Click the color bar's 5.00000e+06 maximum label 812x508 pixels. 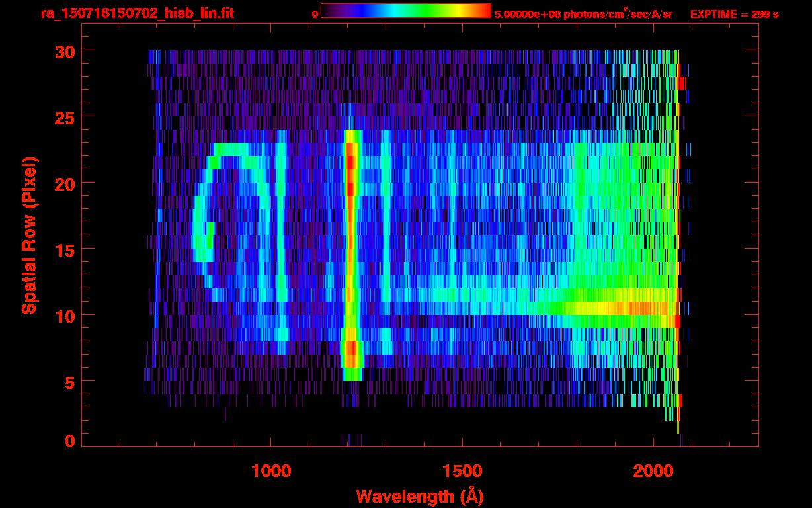click(583, 14)
